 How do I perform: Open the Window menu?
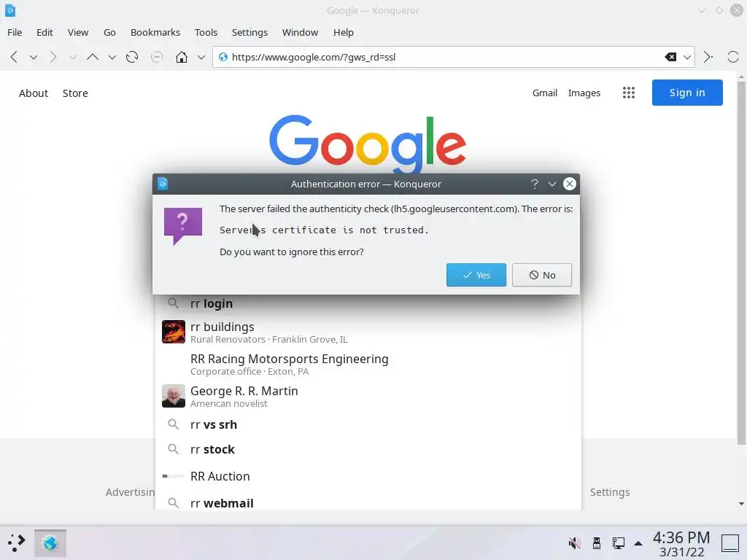[x=300, y=32]
